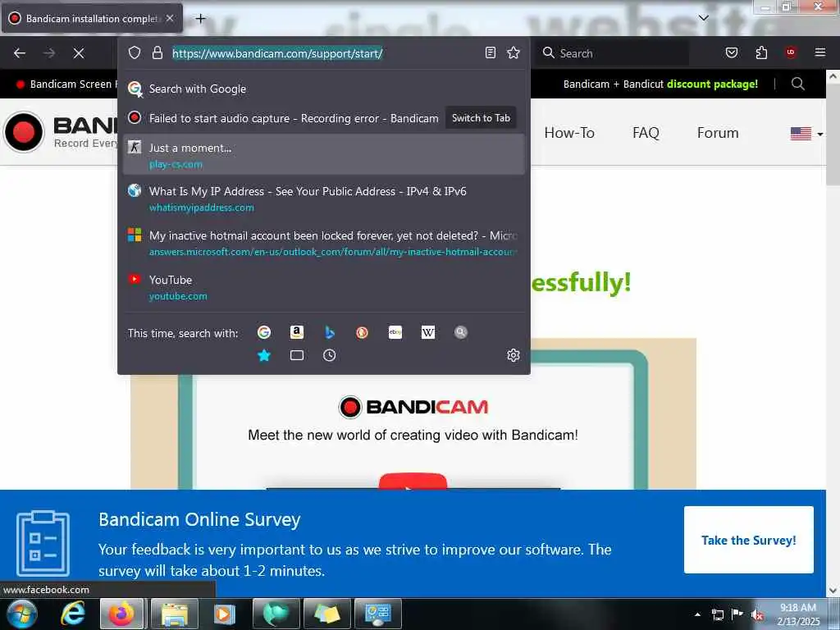Screen dimensions: 840x630
Task: Search bookmarks with blue star icon
Action: (x=264, y=355)
